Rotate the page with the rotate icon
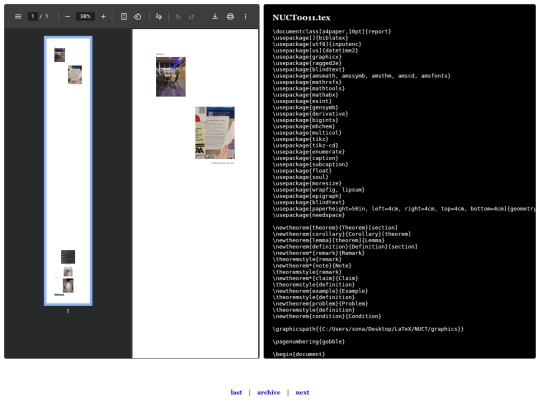 (137, 17)
